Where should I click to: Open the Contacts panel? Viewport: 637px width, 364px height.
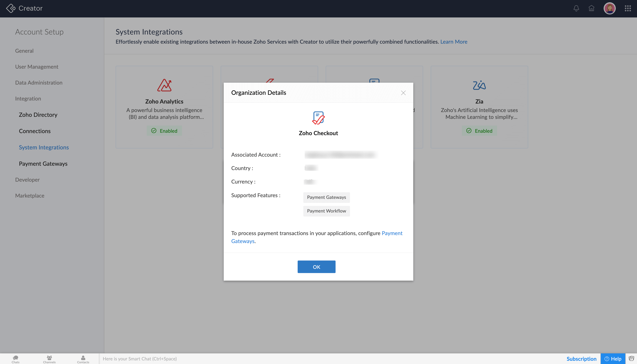83,359
